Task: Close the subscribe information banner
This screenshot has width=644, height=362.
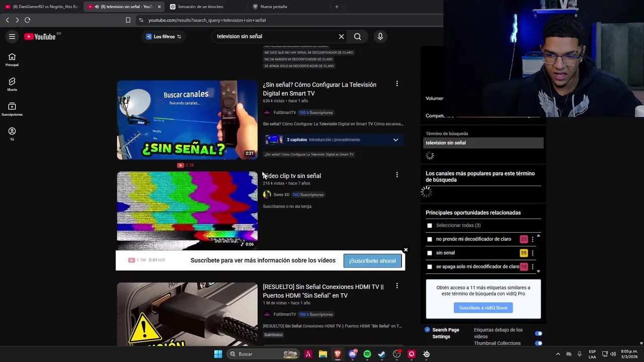Action: (406, 249)
